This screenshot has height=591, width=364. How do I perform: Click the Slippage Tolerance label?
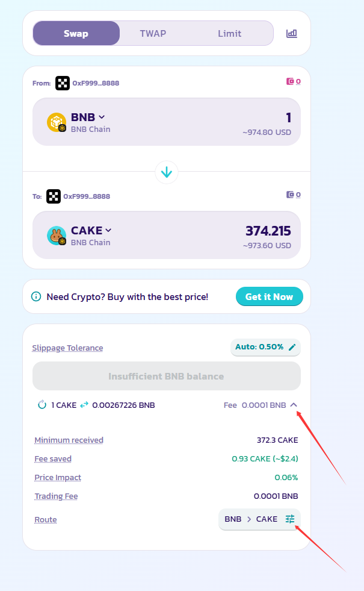pyautogui.click(x=67, y=348)
